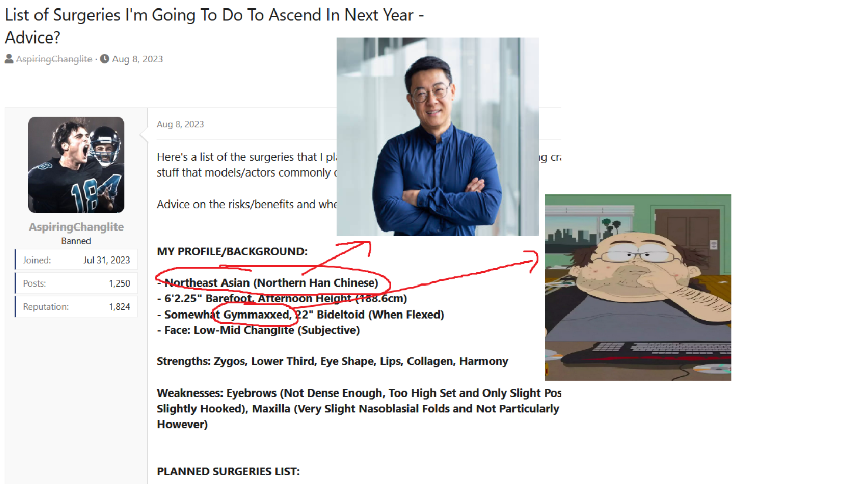Click the man in blue shirt photo
868x484 pixels.
(438, 137)
